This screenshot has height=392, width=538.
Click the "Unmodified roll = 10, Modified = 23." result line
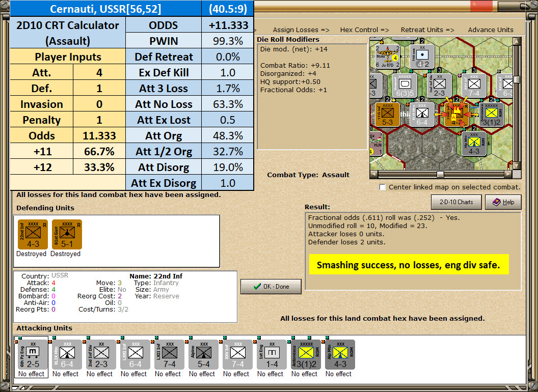(x=367, y=226)
